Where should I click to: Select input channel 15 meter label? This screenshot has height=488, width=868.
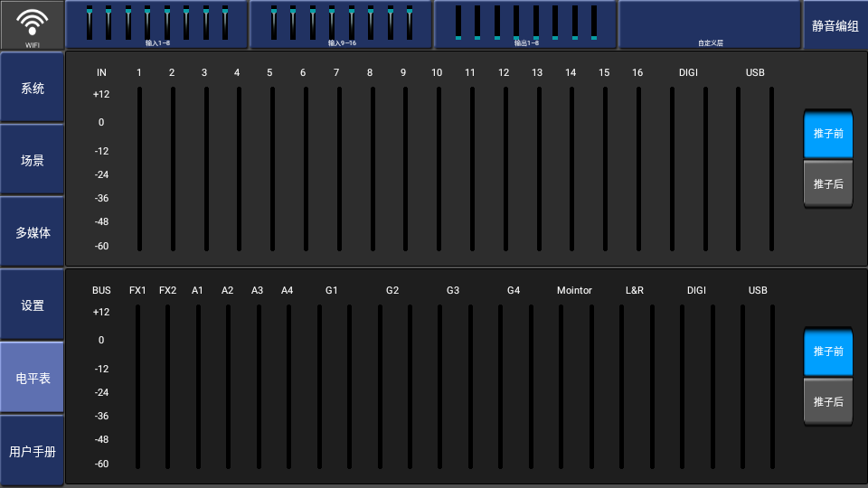[604, 72]
